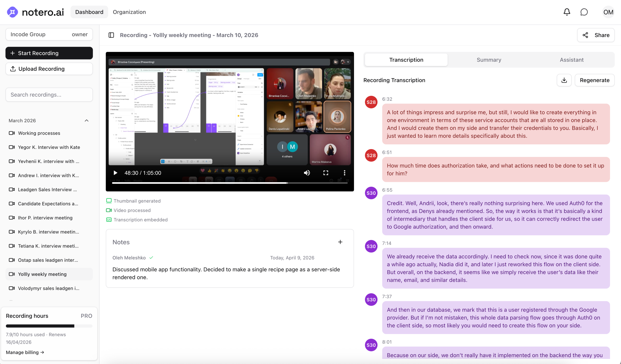
Task: Open the OM user avatar menu
Action: click(x=608, y=12)
